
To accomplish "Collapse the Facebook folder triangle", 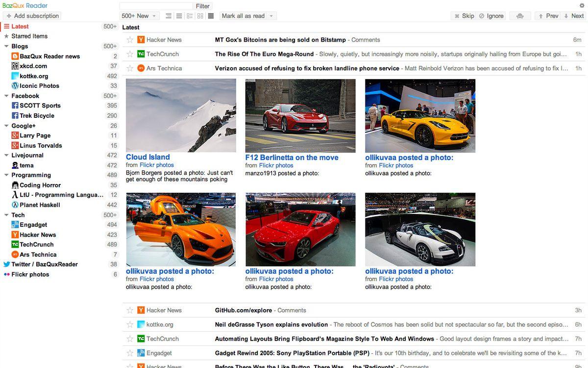I will click(x=6, y=96).
